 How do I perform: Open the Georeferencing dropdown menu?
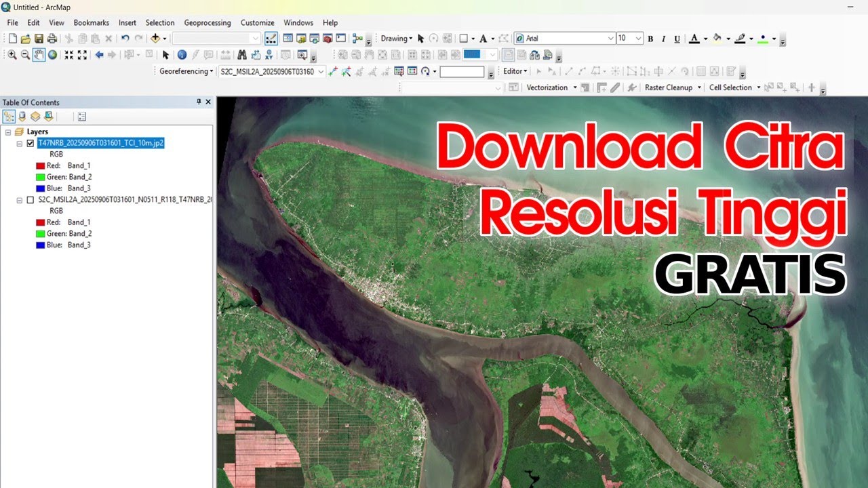coord(186,71)
